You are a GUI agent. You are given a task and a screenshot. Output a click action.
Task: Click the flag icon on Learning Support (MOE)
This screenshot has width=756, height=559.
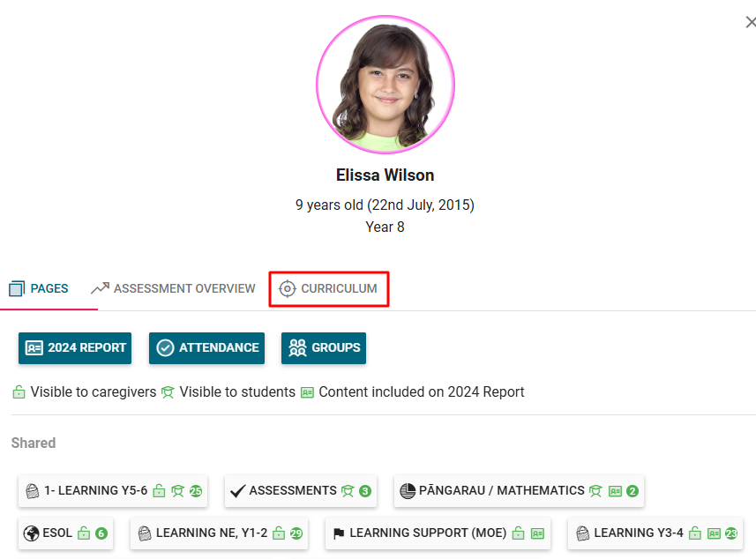(338, 533)
